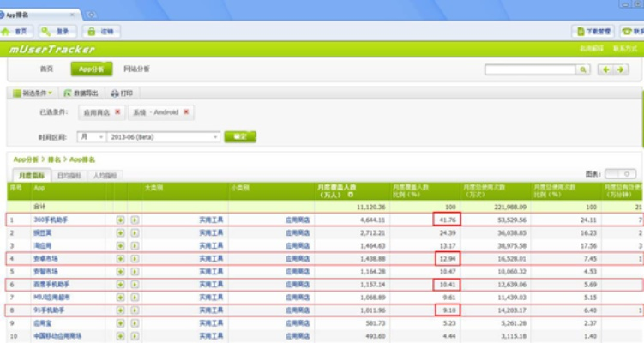Switch to the 首页 navigation tab

(x=46, y=69)
